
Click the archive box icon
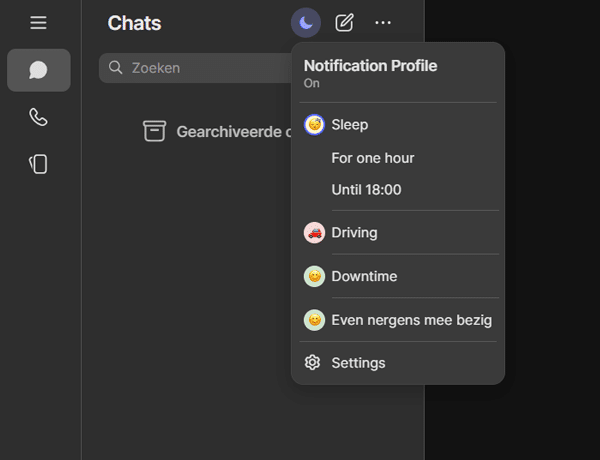click(154, 131)
